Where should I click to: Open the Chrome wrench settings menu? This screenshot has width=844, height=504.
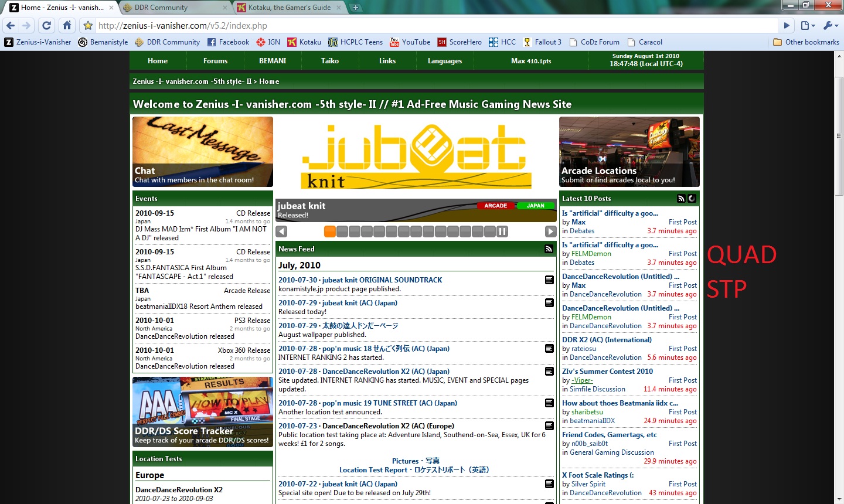click(831, 26)
